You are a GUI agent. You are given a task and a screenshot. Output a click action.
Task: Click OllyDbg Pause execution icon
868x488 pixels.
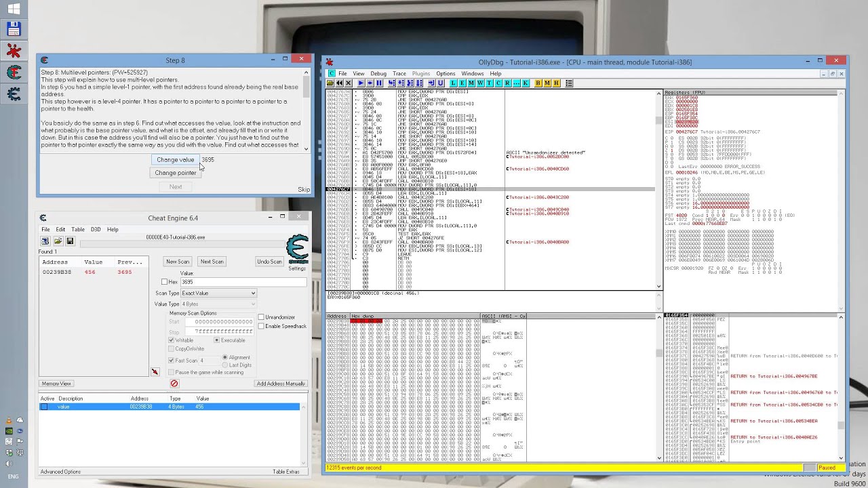tap(379, 83)
